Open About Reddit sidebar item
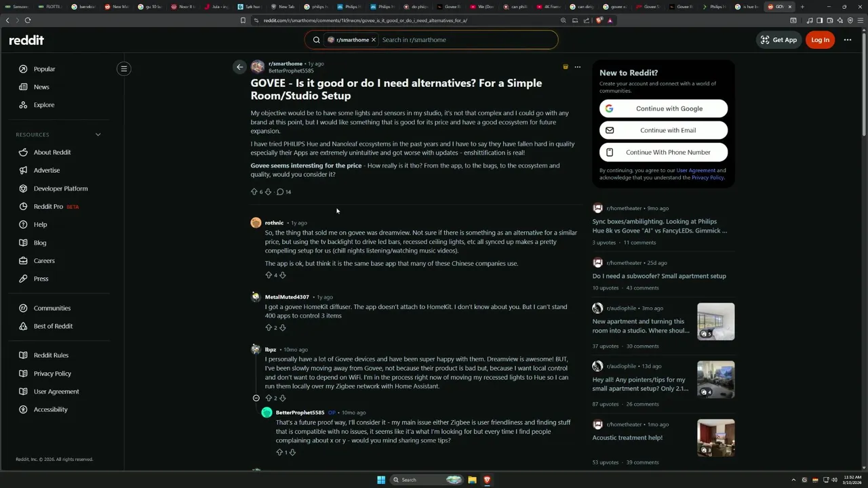 (52, 152)
